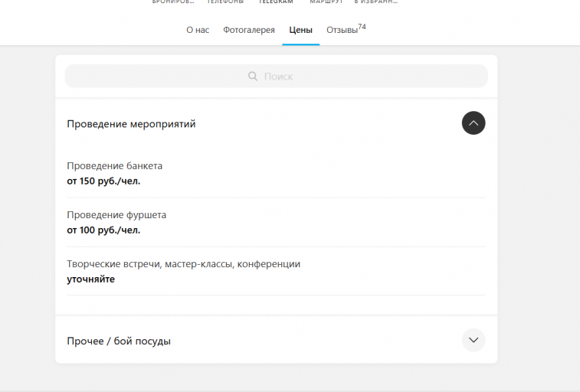Open the О нас tab
Image resolution: width=580 pixels, height=392 pixels.
[x=198, y=30]
